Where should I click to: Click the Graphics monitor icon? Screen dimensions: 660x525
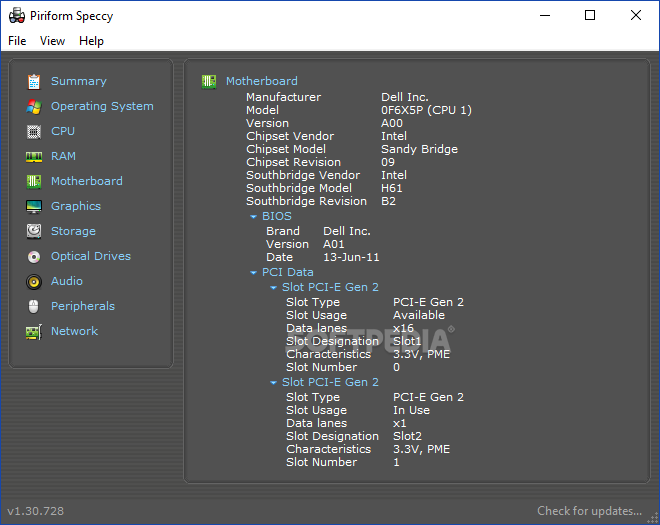[34, 207]
